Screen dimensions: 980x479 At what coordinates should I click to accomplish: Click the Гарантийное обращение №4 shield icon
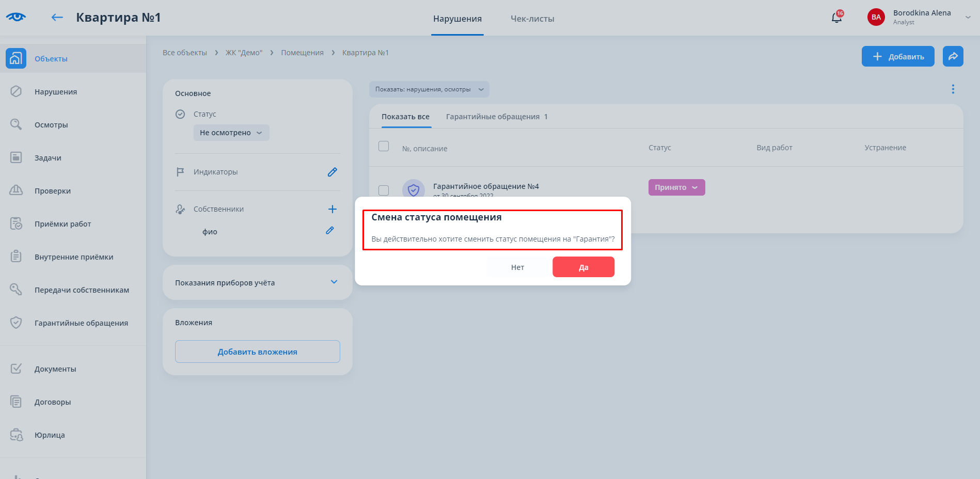[x=413, y=189]
